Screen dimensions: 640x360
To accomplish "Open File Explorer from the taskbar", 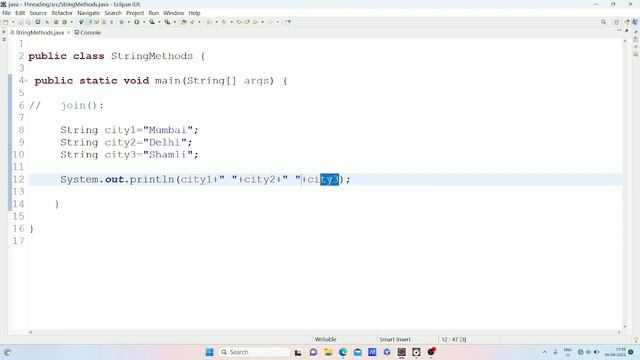I will coord(328,352).
